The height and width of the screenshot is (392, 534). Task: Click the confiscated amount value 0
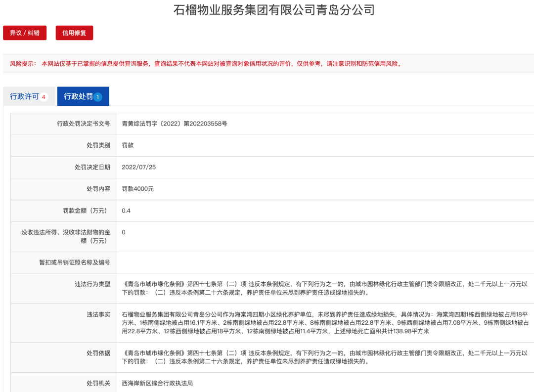click(124, 232)
